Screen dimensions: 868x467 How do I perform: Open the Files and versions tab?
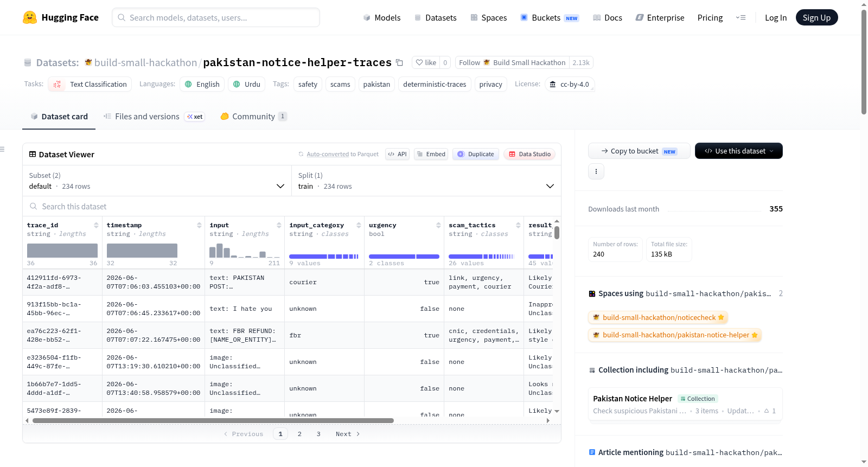154,117
